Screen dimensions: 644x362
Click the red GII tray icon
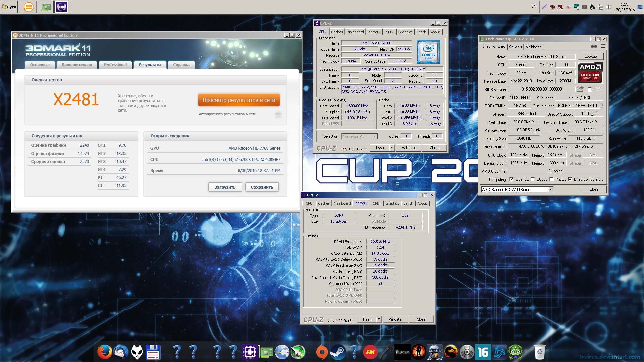[552, 7]
